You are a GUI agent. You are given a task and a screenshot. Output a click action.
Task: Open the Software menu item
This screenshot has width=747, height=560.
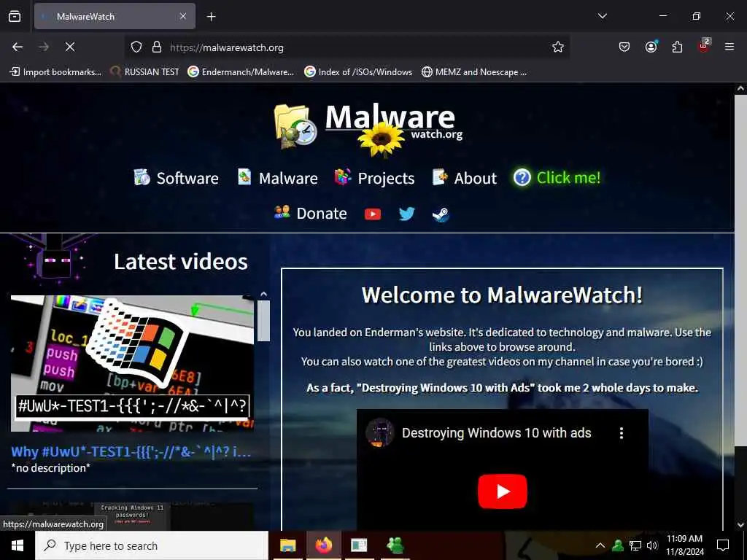pos(176,178)
